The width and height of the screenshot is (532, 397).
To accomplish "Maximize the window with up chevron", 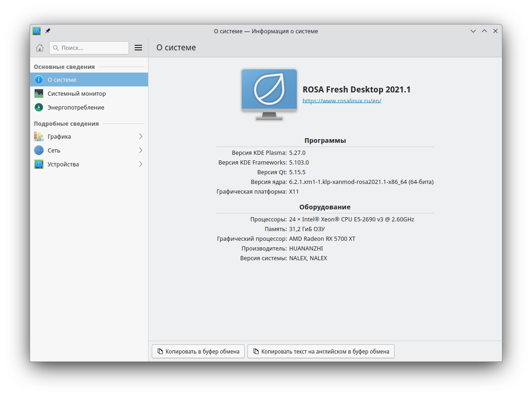I will 484,31.
